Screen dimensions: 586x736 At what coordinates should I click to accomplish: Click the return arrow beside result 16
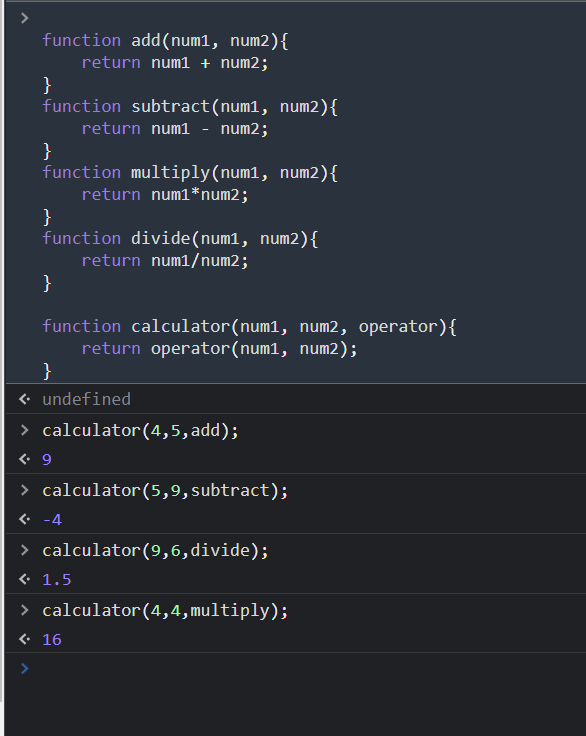[24, 639]
